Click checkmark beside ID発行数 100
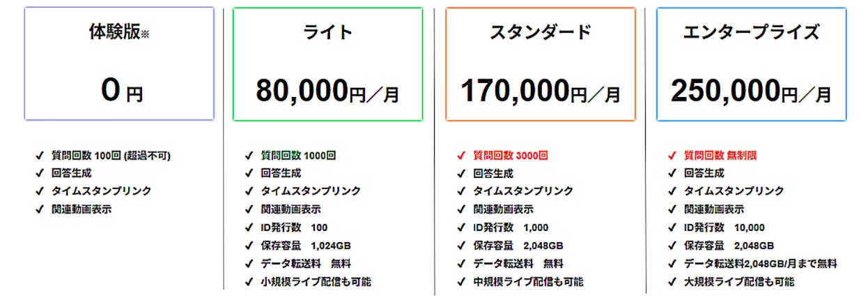868x300 pixels. pos(249,227)
